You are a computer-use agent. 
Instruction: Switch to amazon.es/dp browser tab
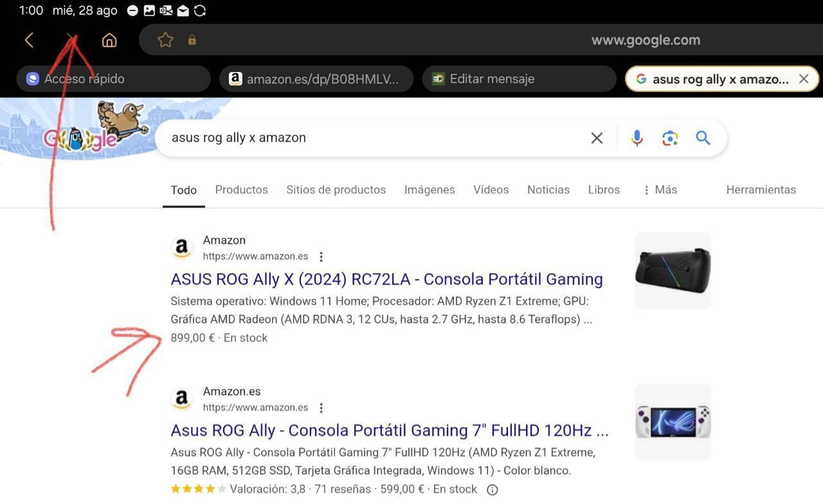316,79
